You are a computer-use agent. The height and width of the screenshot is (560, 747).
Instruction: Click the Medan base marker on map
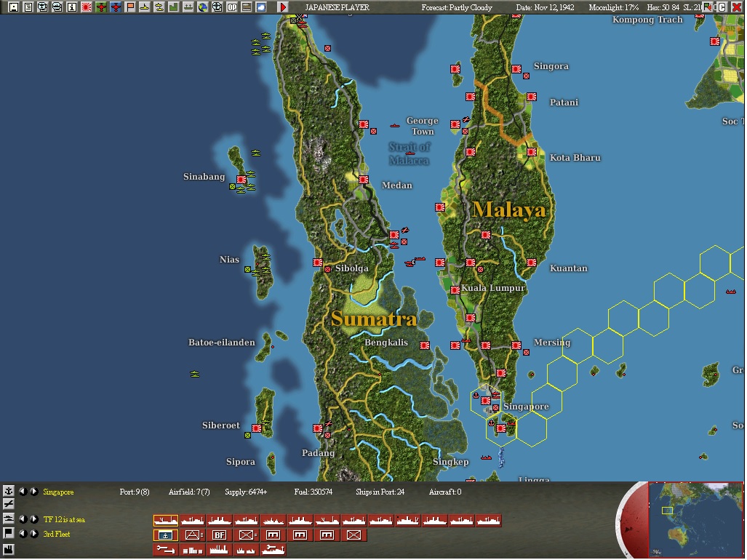[x=364, y=180]
